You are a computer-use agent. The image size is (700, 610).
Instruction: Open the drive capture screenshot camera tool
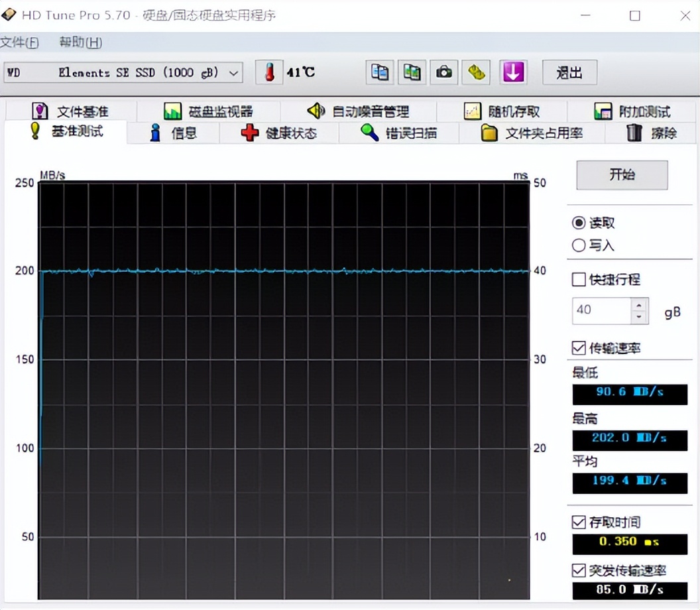click(444, 72)
